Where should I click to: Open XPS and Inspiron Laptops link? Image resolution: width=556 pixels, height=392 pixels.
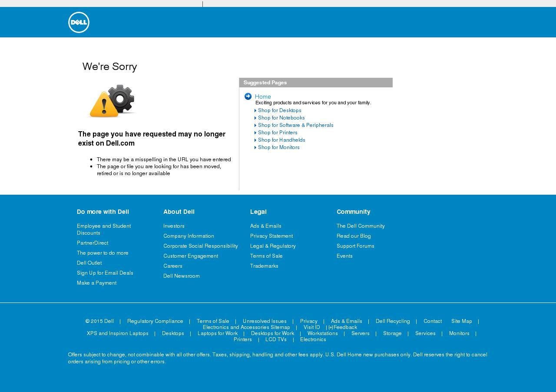point(118,333)
